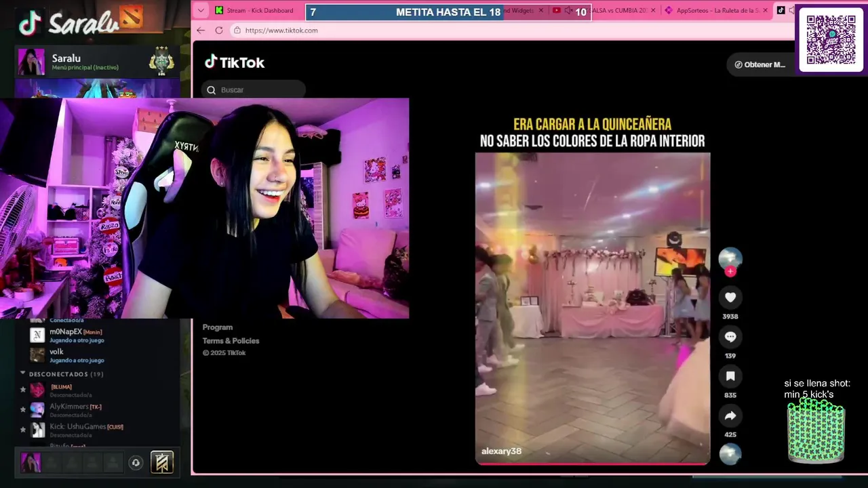Open Dota voice party headset icon
The image size is (868, 488).
[x=136, y=463]
